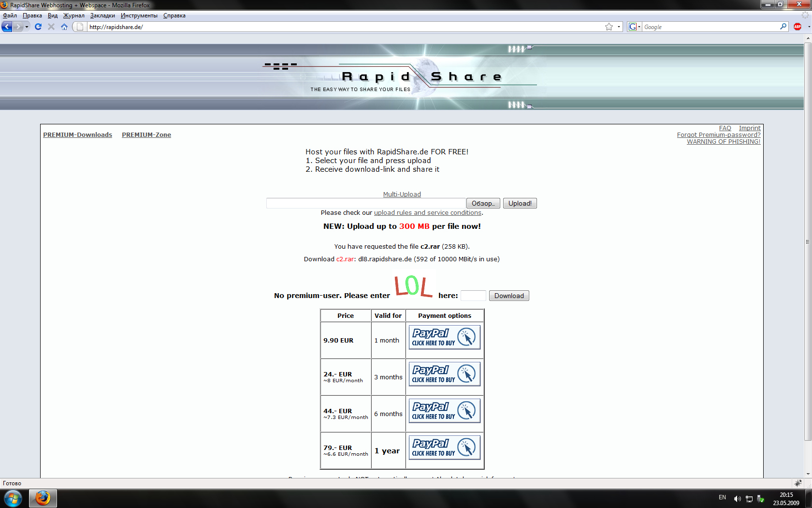This screenshot has width=812, height=508.
Task: Open the Adblock Plus ABP icon
Action: 797,27
